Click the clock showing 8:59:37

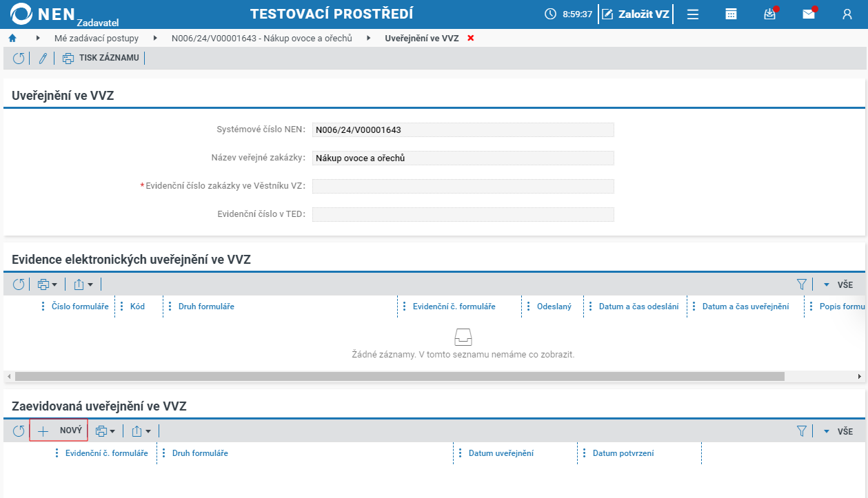(568, 14)
